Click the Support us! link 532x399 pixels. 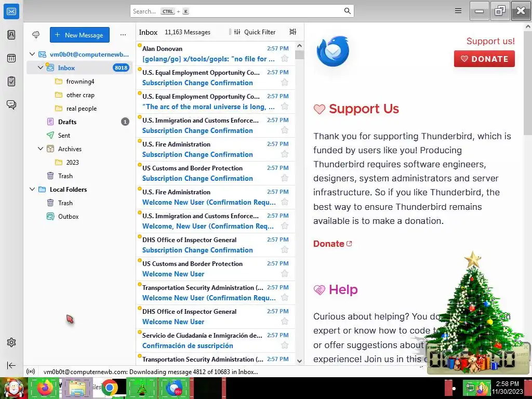click(x=490, y=41)
